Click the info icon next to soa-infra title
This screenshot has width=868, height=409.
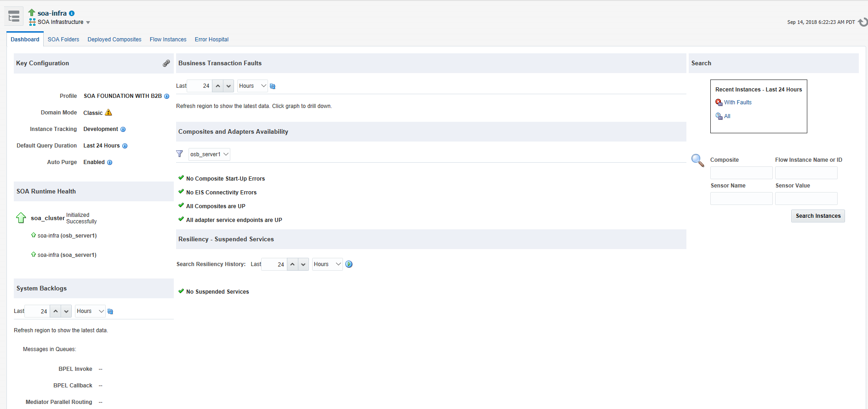tap(72, 13)
